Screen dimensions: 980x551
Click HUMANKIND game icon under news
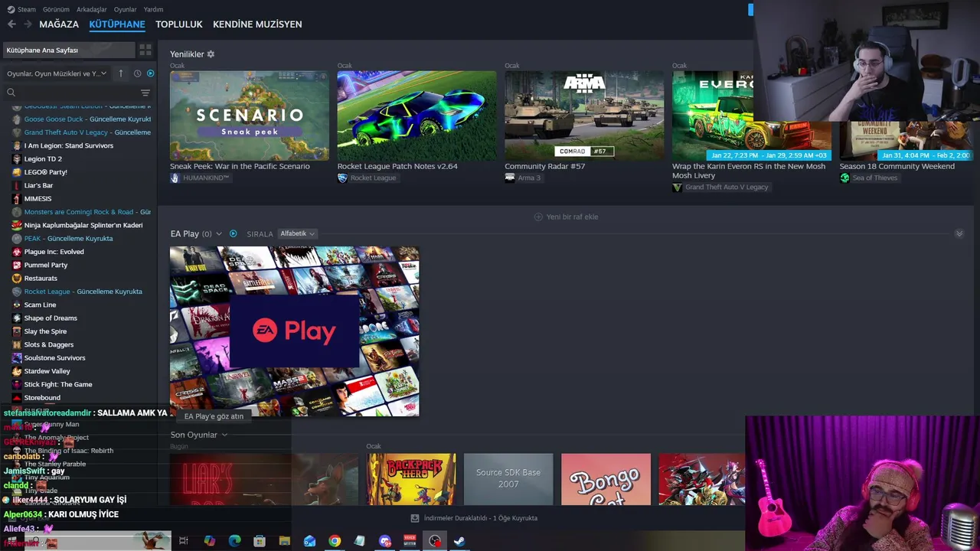175,178
